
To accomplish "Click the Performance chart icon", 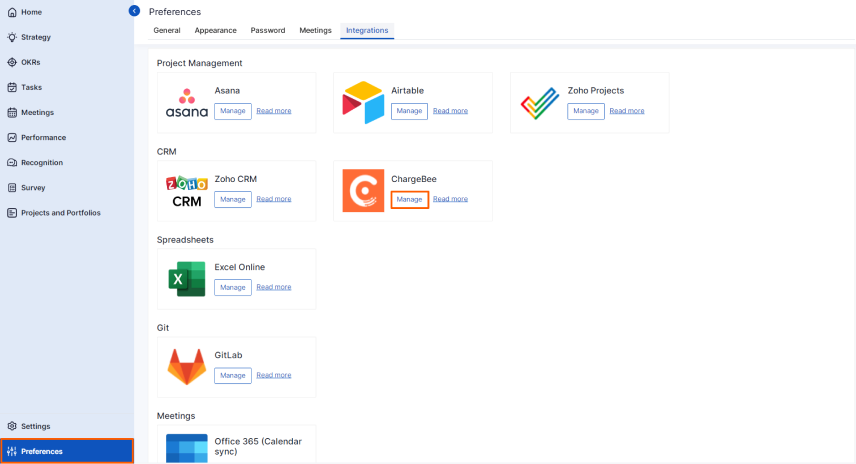I will coord(12,138).
